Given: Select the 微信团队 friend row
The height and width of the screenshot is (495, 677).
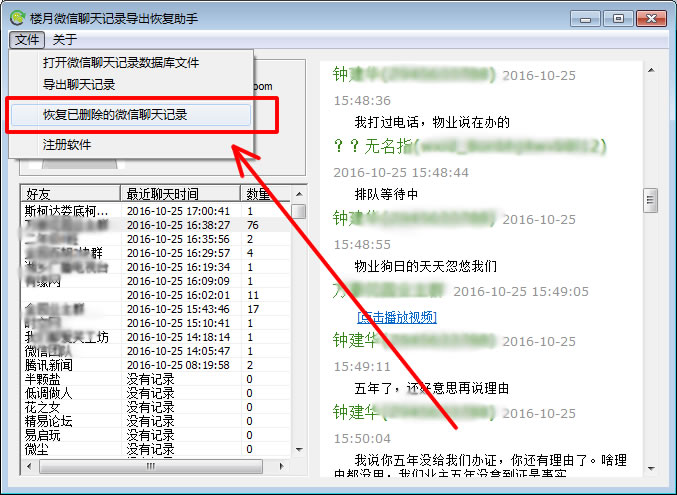Looking at the screenshot, I should click(x=156, y=351).
